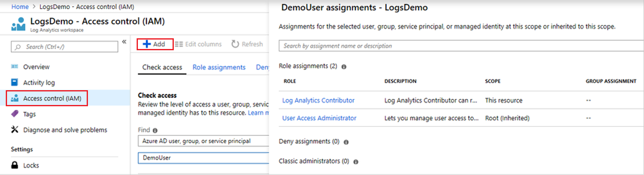Click the Diagnose and solve problems icon
This screenshot has height=175, width=644.
(15, 130)
